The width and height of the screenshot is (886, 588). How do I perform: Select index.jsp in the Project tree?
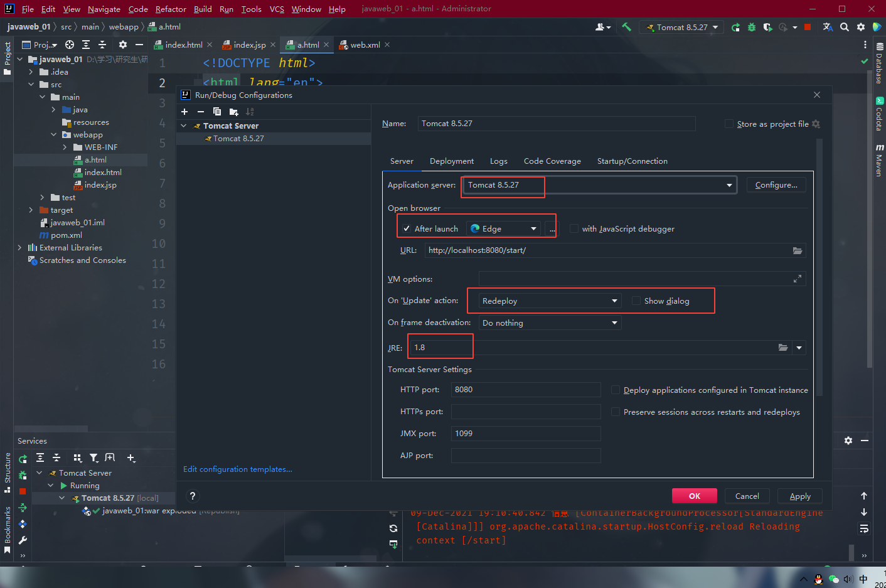[100, 184]
